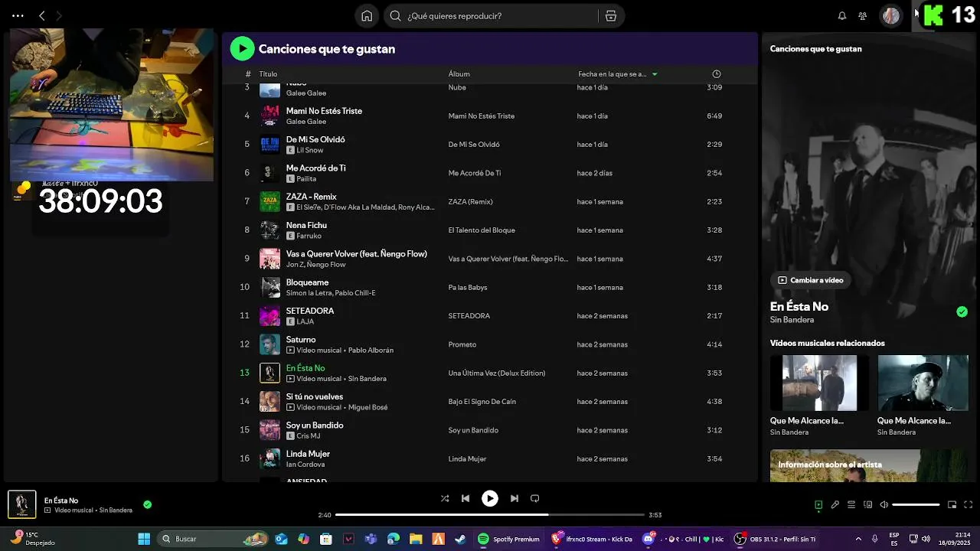Mute the volume speaker icon
Image resolution: width=980 pixels, height=551 pixels.
coord(884,505)
